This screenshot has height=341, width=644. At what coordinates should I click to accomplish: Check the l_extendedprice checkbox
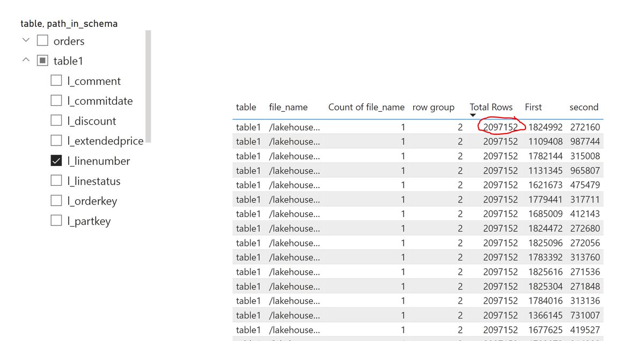pos(56,141)
